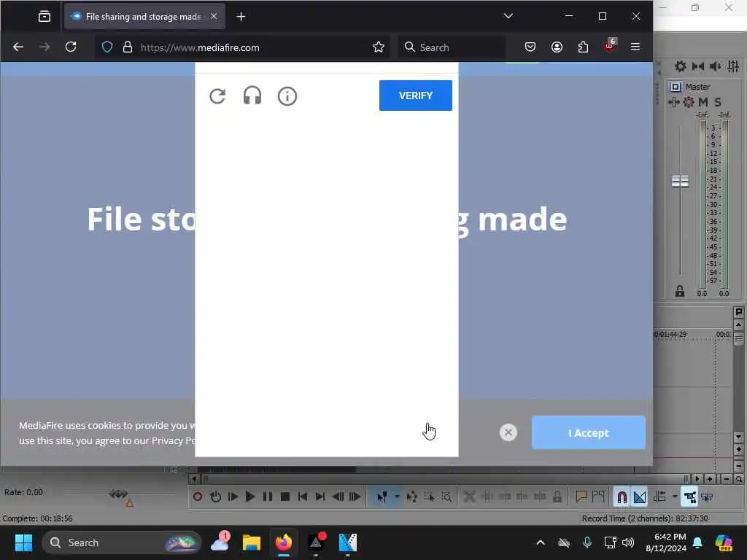
Task: Toggle the Auto Ripple icon
Action: [x=659, y=497]
